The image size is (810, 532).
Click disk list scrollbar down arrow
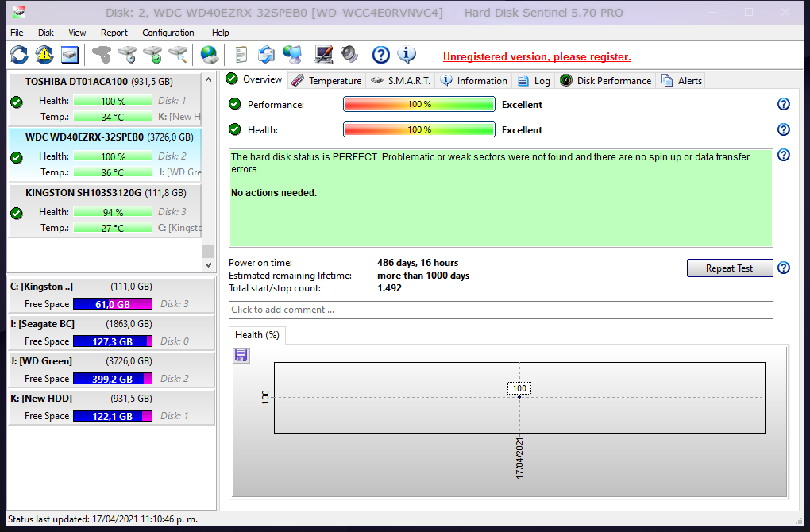pyautogui.click(x=208, y=265)
